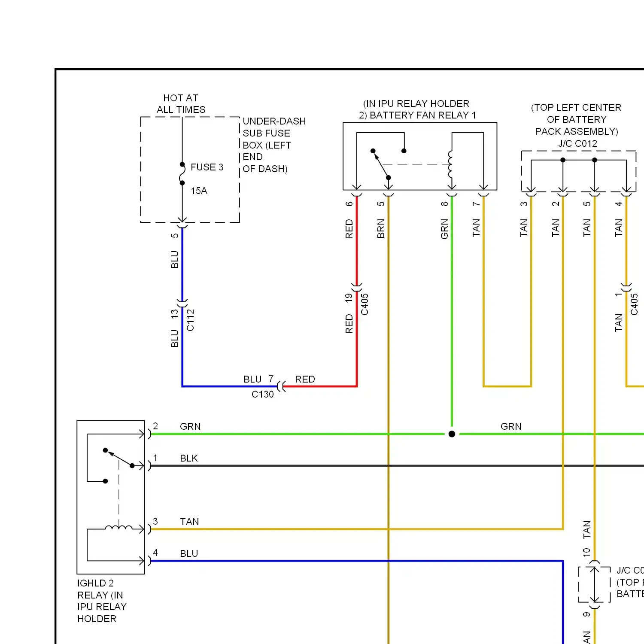Click the "C112" connector label

click(191, 320)
